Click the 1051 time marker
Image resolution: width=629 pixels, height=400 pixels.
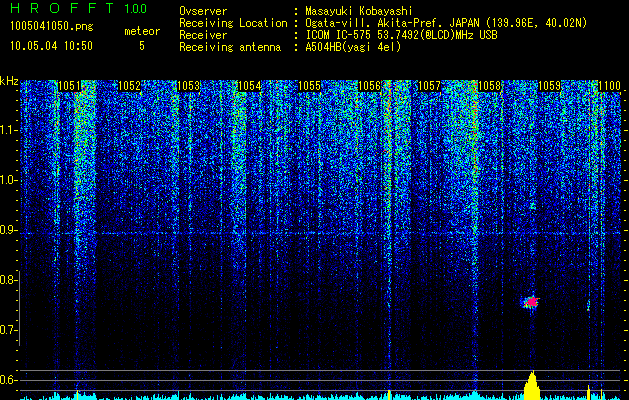tap(69, 86)
